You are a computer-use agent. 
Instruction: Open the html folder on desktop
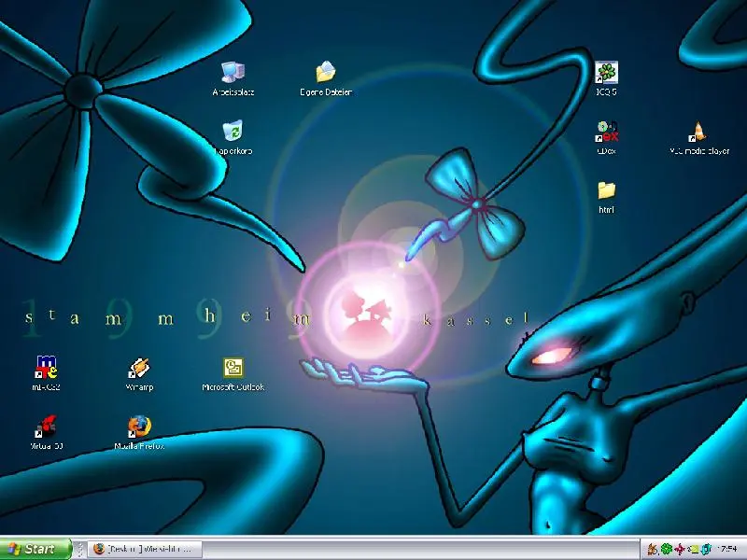click(x=607, y=191)
